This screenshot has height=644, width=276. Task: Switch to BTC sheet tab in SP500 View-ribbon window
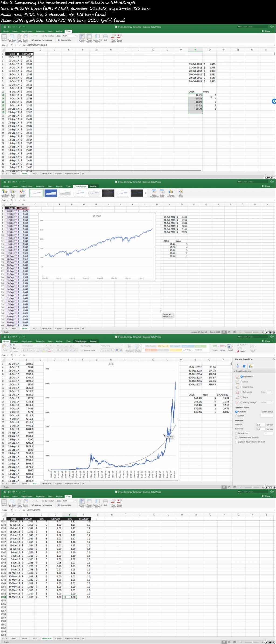point(35,174)
